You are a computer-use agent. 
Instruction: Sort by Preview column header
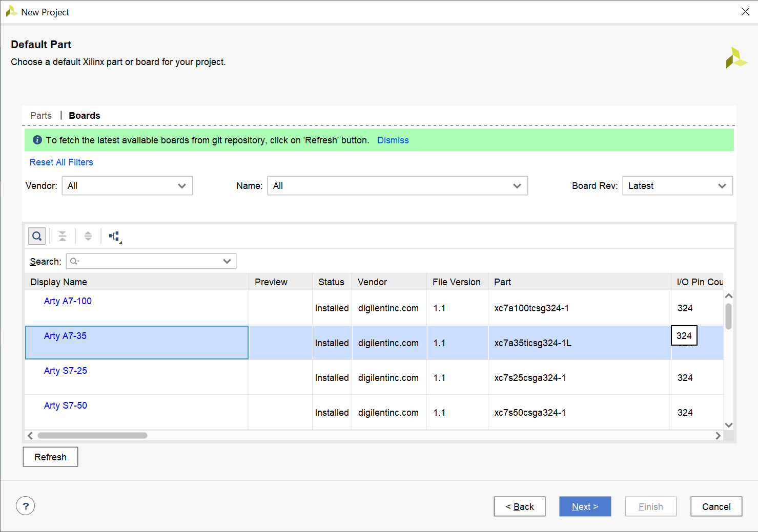click(281, 282)
